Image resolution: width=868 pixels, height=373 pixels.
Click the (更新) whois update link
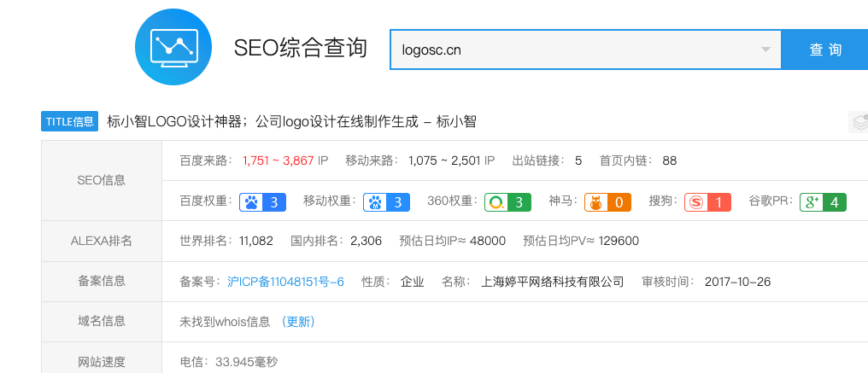point(298,322)
